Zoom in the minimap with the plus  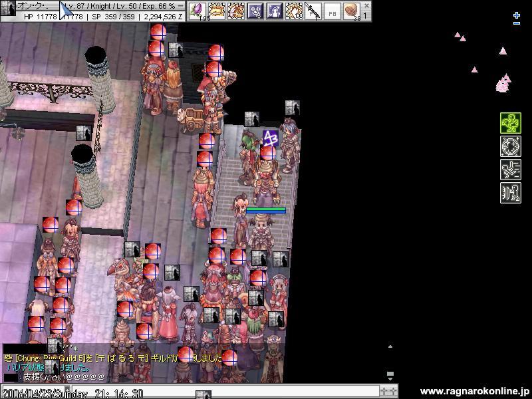coord(517,15)
